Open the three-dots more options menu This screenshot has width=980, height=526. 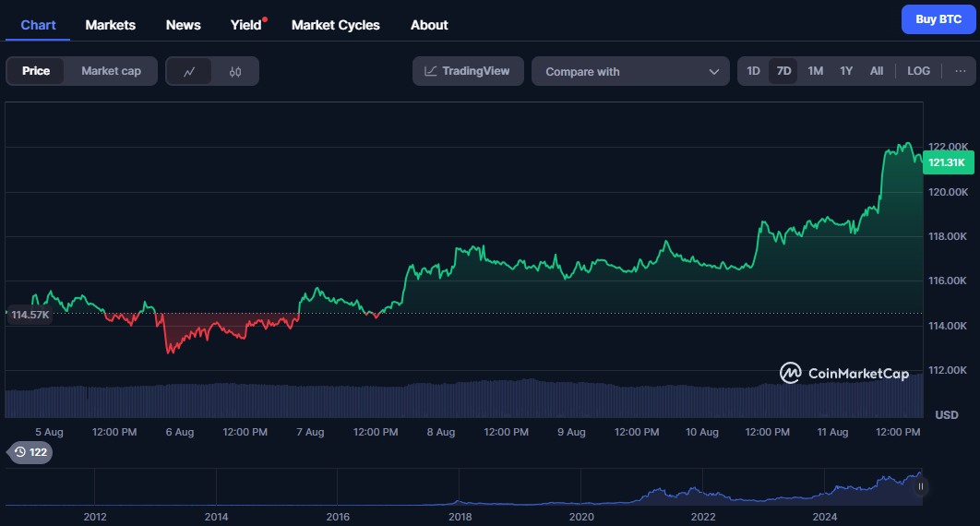click(960, 71)
